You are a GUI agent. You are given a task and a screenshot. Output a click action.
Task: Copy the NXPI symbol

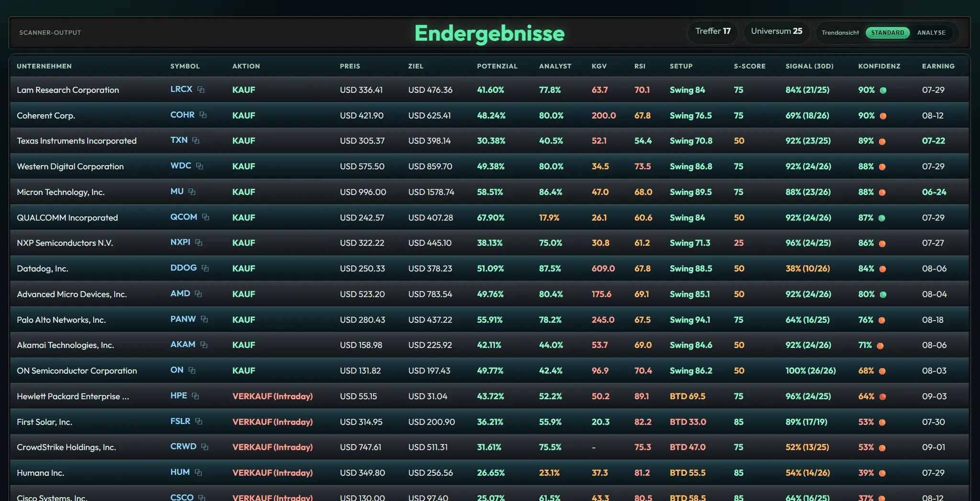tap(199, 243)
